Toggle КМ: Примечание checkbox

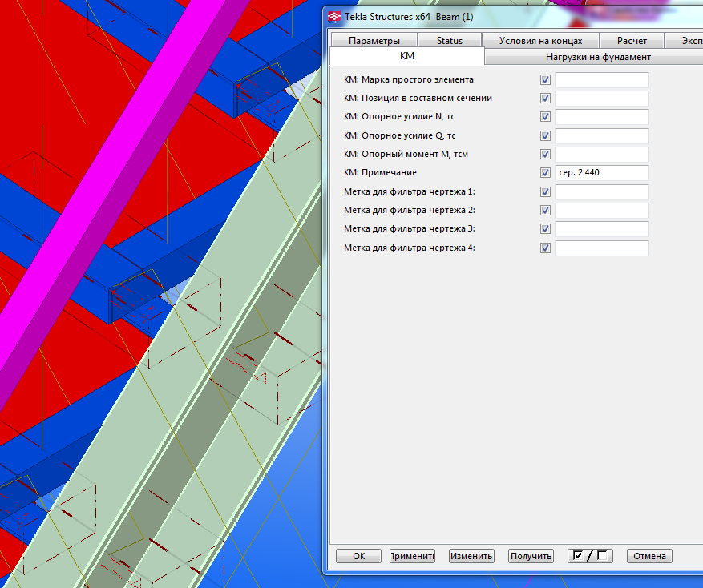[x=546, y=173]
